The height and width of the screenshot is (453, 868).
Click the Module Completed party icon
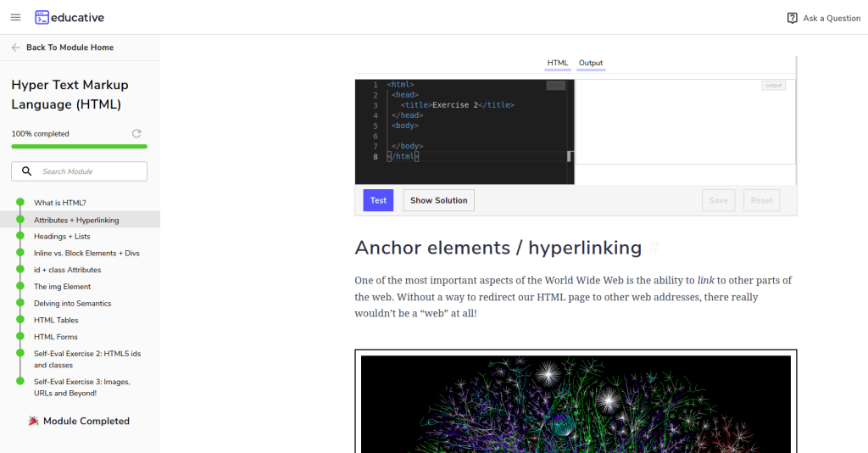pos(33,421)
